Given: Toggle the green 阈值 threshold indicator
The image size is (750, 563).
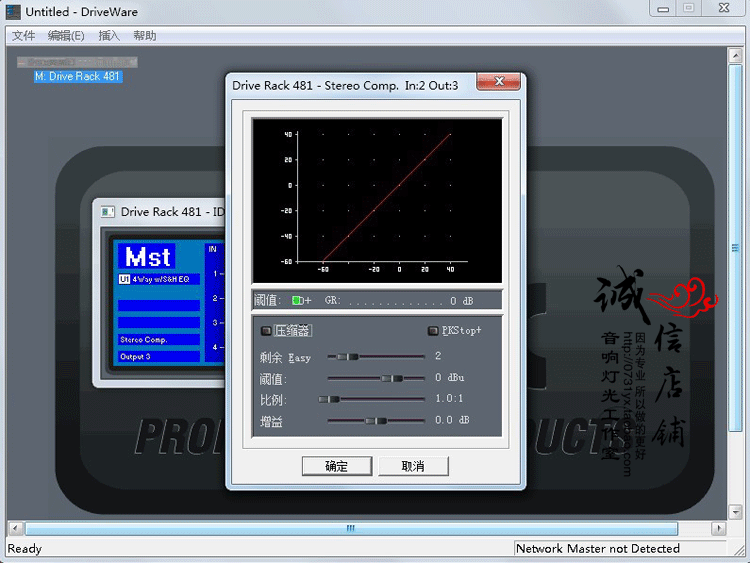Looking at the screenshot, I should [296, 300].
